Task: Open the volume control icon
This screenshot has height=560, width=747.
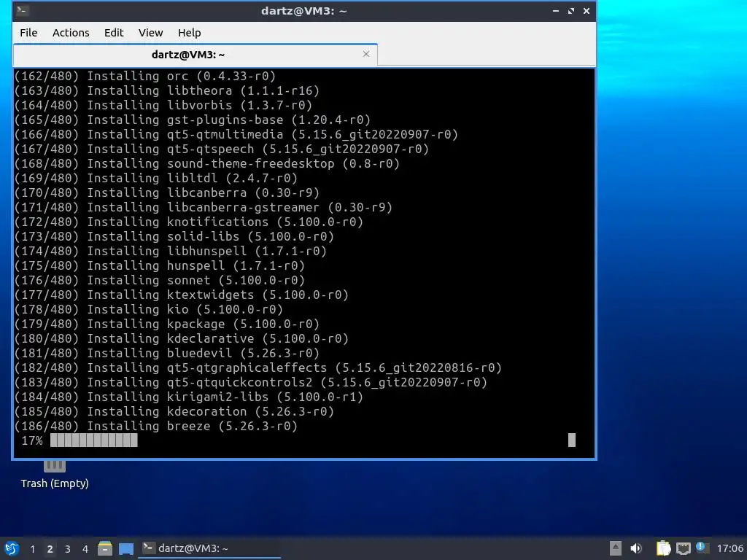Action: [636, 548]
